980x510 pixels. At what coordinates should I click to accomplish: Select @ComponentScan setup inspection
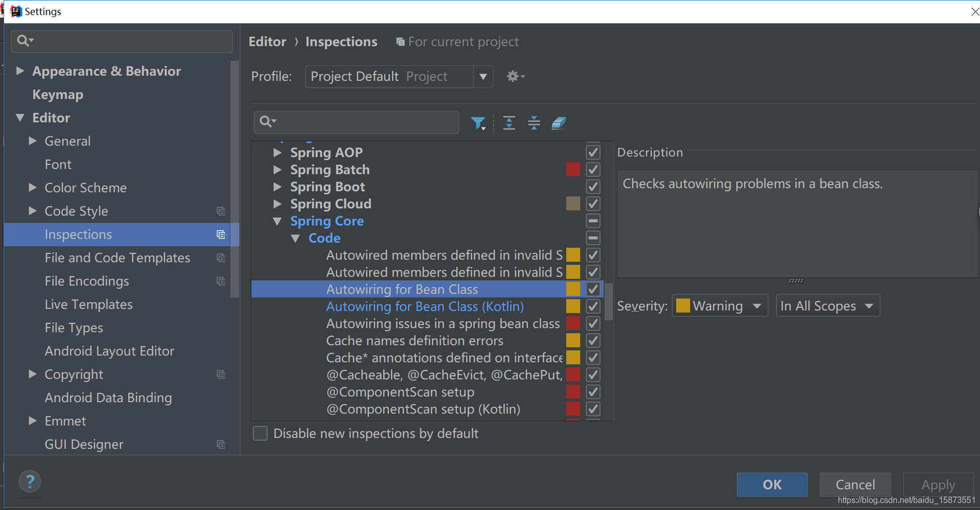(400, 392)
